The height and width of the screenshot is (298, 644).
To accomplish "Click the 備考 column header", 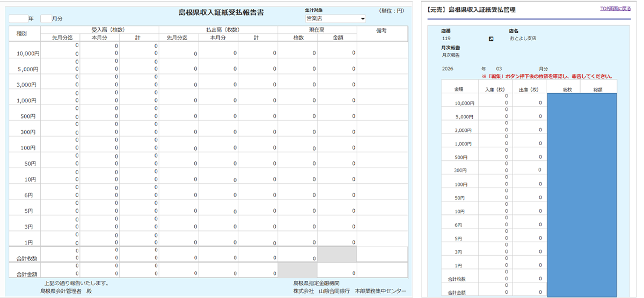I will point(382,31).
